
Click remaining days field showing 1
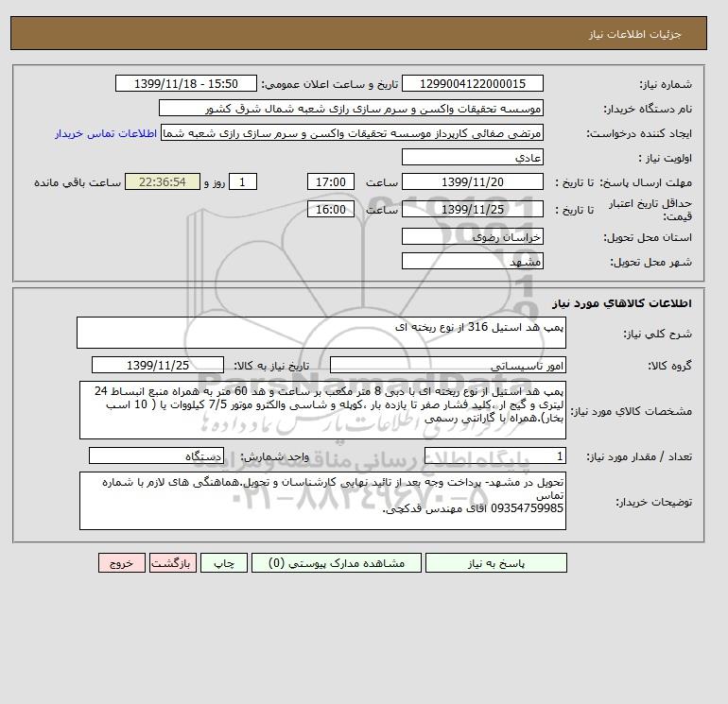point(242,182)
